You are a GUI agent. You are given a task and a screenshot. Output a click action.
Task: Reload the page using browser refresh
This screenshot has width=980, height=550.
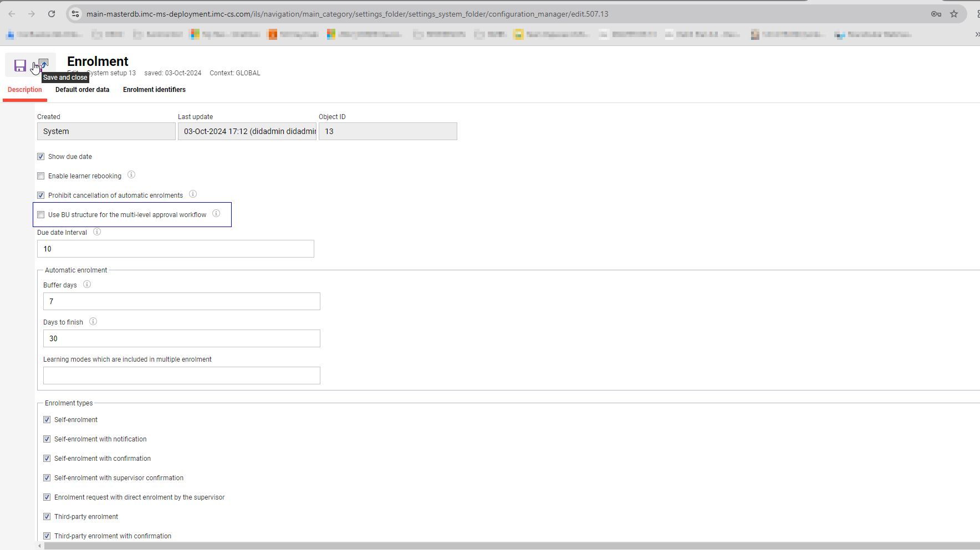pos(51,14)
